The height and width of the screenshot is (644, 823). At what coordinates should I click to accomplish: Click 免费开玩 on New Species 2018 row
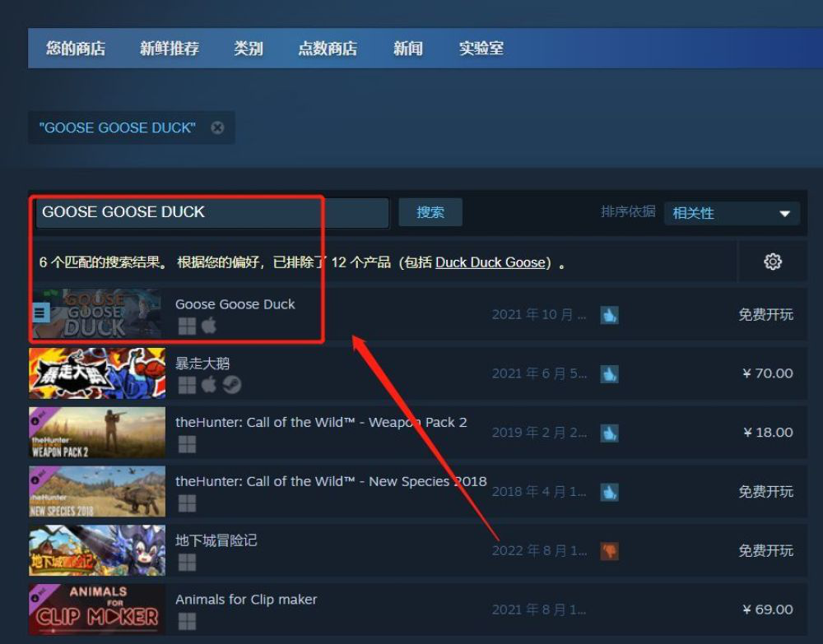[765, 492]
